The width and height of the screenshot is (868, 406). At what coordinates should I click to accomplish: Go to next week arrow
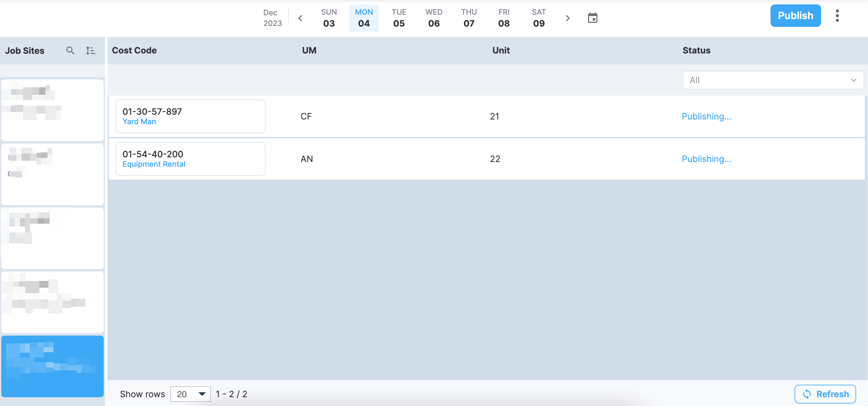point(567,18)
